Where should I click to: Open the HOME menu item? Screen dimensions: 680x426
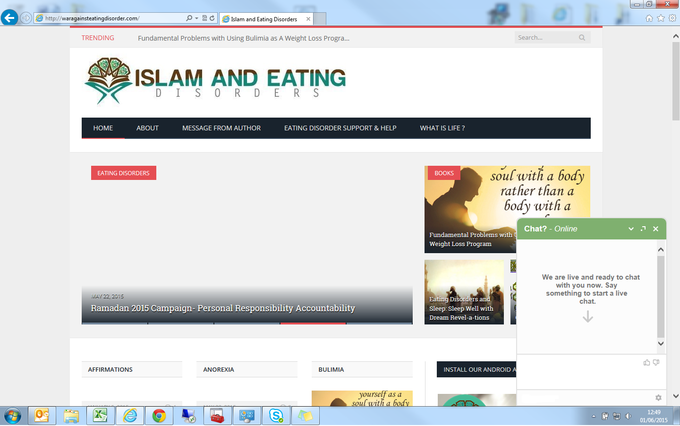coord(103,128)
